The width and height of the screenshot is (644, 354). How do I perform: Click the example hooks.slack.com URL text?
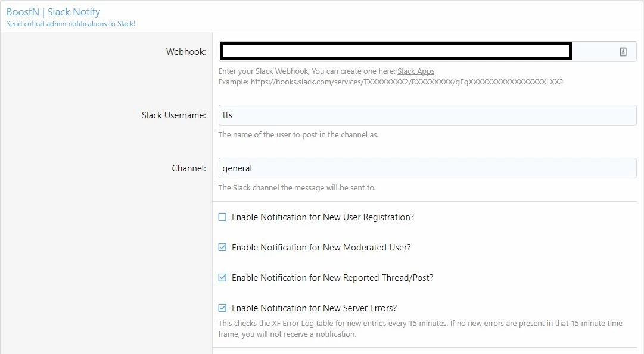pos(407,82)
